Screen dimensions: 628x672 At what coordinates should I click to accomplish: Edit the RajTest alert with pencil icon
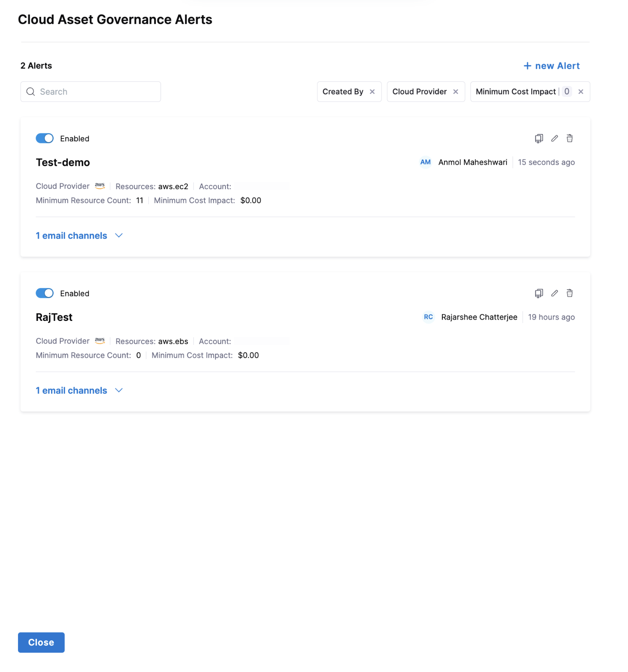tap(554, 293)
